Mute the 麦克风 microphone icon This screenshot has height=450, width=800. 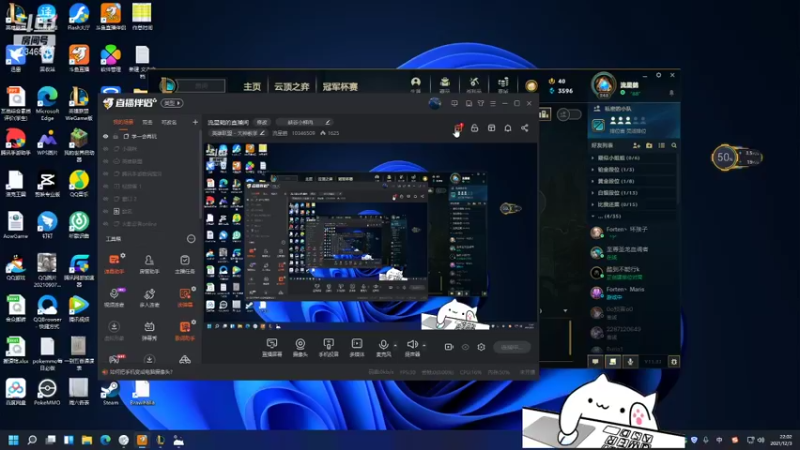click(383, 345)
